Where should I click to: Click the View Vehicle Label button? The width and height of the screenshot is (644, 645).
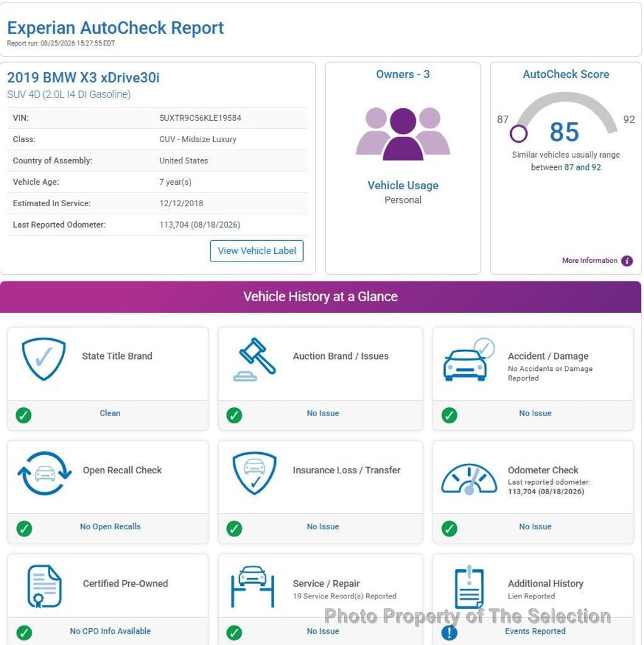coord(257,251)
